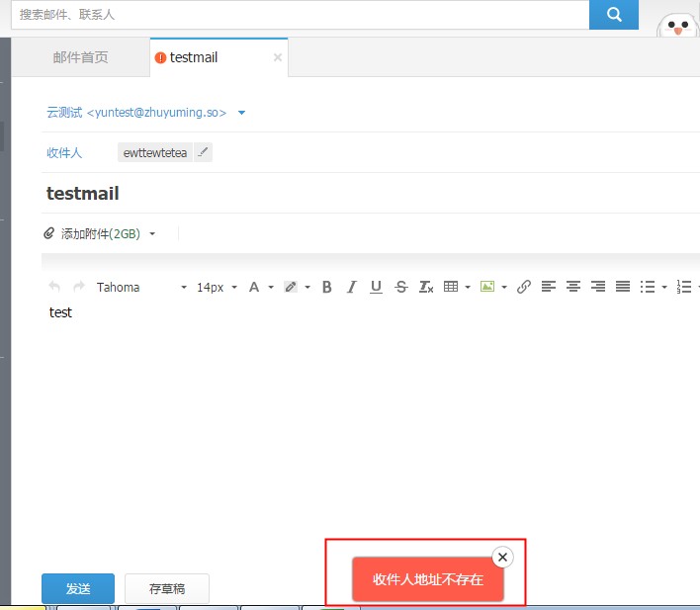Align text to the right
Viewport: 700px width, 610px height.
coord(598,287)
